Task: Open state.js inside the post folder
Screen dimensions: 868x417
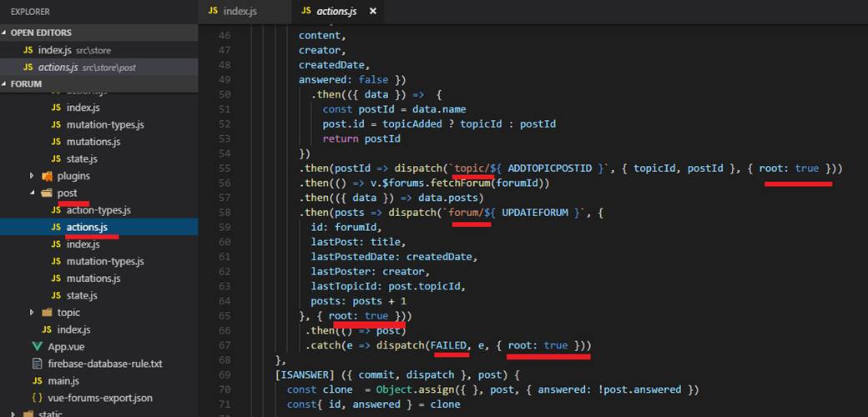Action: (x=82, y=295)
